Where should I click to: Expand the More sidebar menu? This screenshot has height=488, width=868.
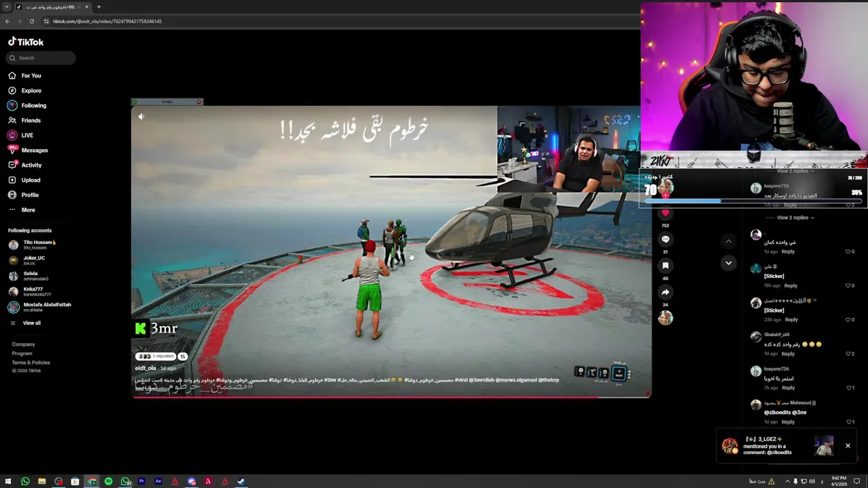tap(22, 210)
